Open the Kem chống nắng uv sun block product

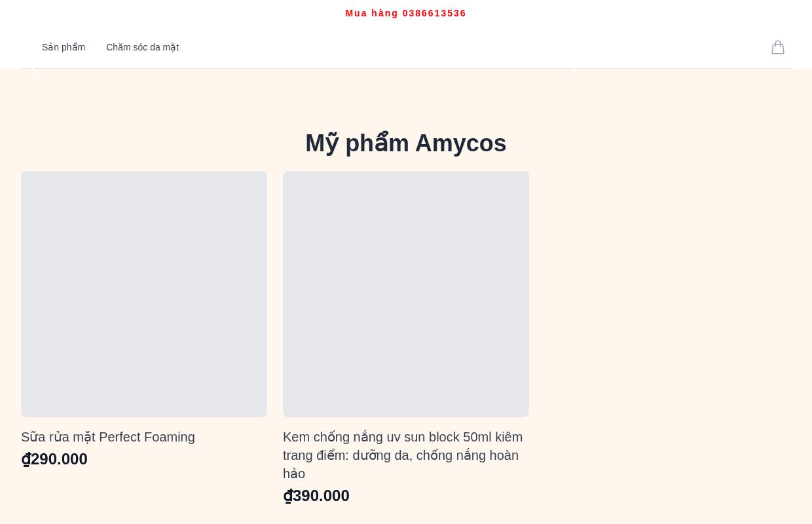click(403, 455)
